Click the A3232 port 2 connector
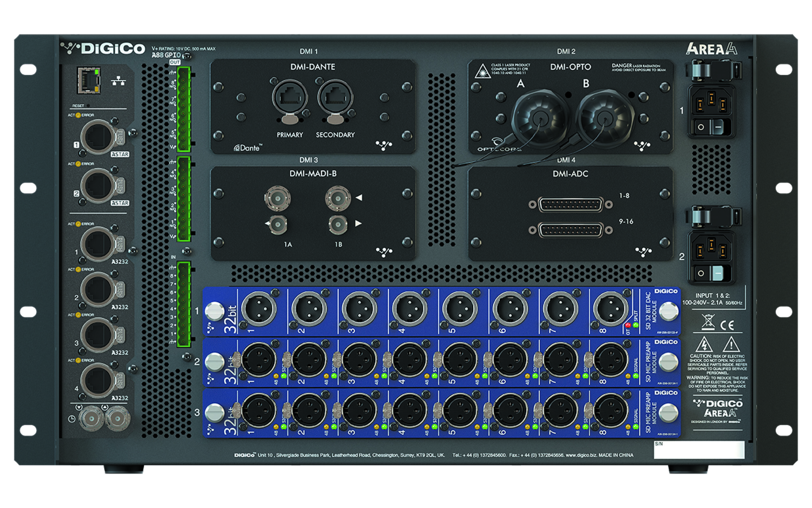 pos(98,290)
